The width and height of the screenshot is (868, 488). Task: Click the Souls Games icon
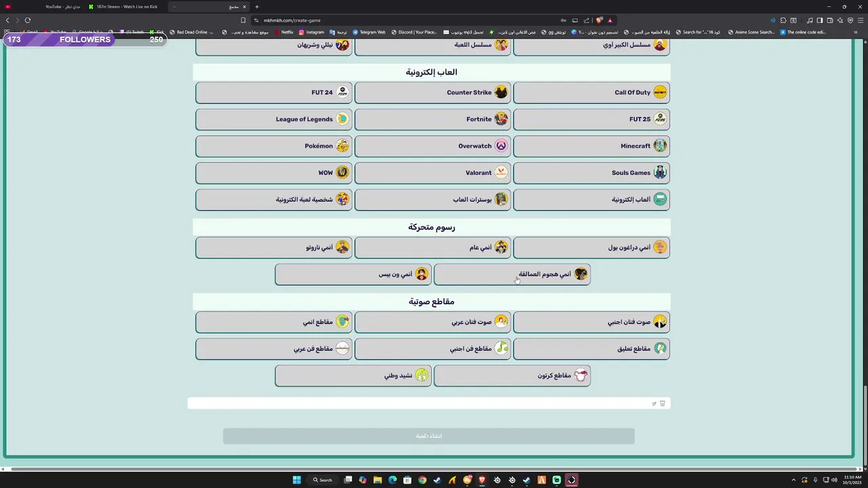pyautogui.click(x=660, y=173)
